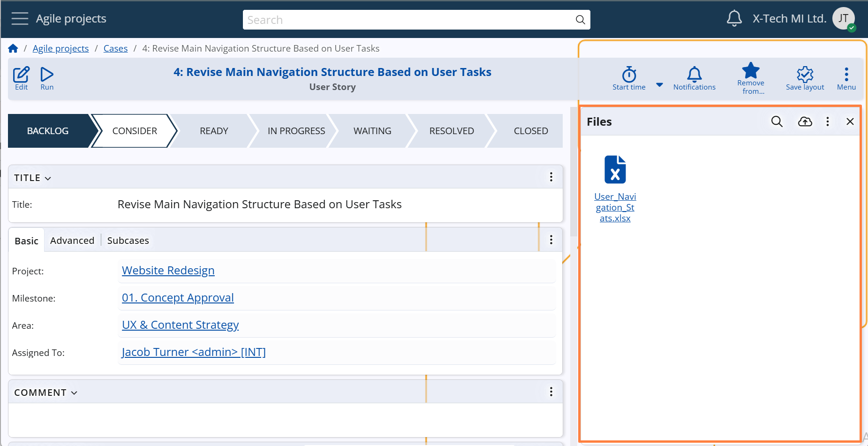
Task: Switch to the Subcases tab
Action: pos(128,241)
